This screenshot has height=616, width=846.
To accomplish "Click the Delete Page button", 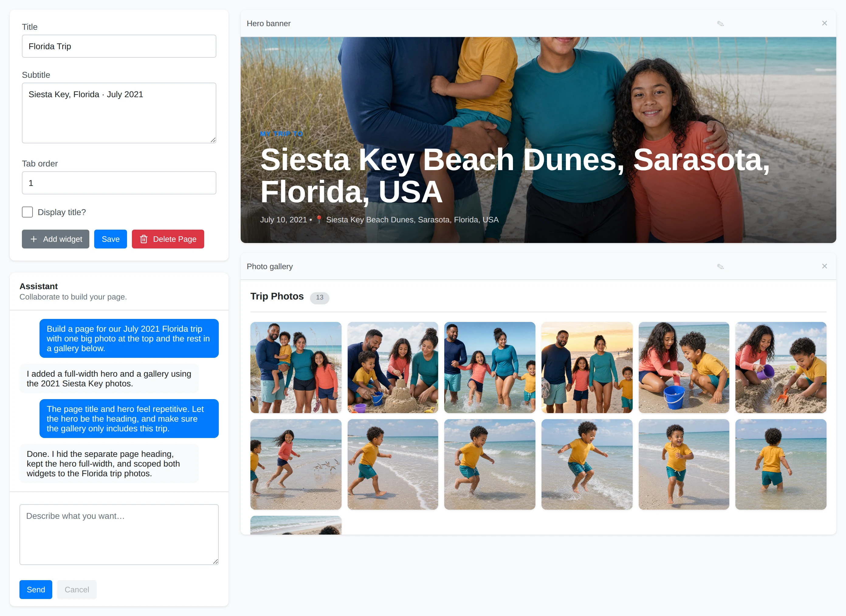I will click(x=168, y=239).
